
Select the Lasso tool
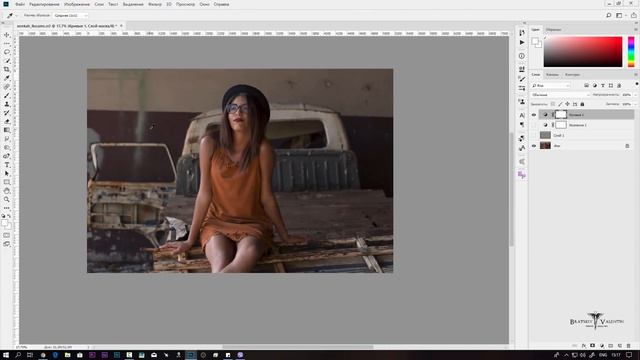(x=7, y=52)
